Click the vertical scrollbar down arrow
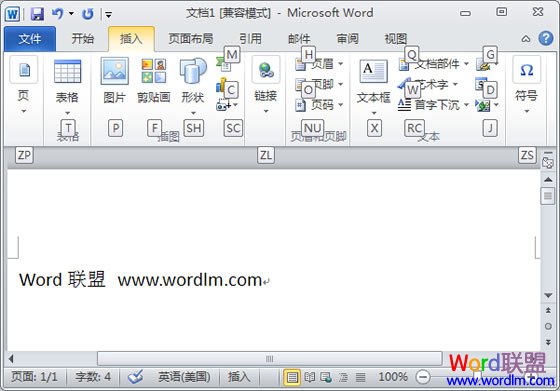This screenshot has width=560, height=391. click(x=548, y=295)
